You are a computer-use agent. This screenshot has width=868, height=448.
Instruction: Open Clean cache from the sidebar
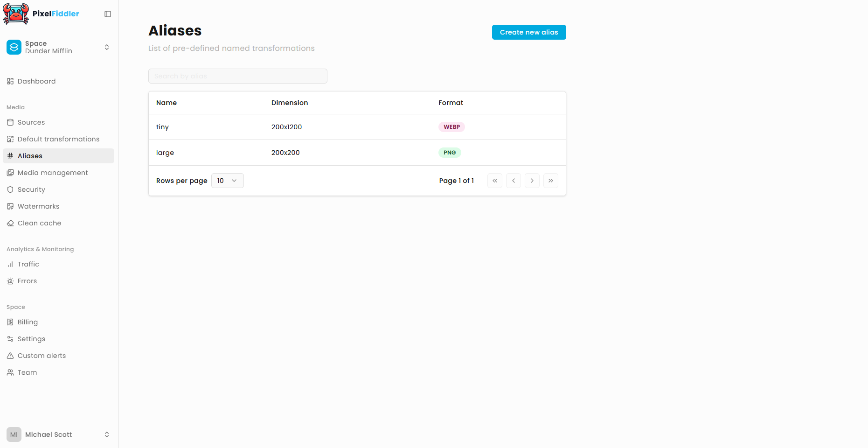click(39, 223)
